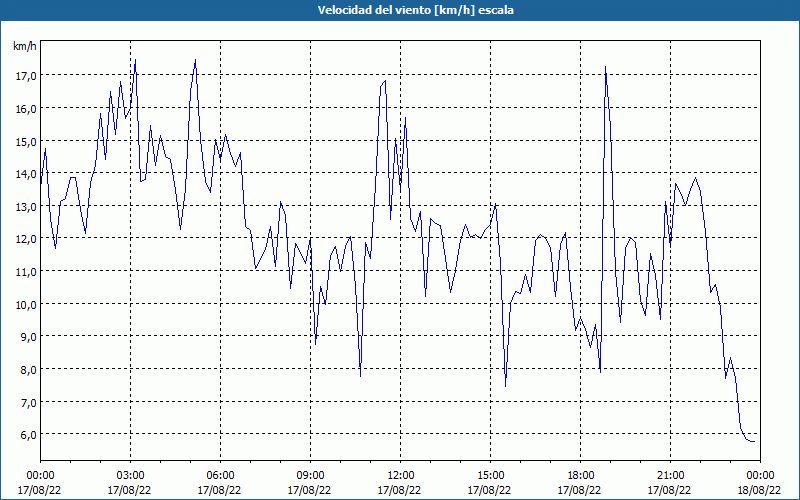Click the wind peak just after 03:00
The height and width of the screenshot is (500, 800).
[135, 60]
